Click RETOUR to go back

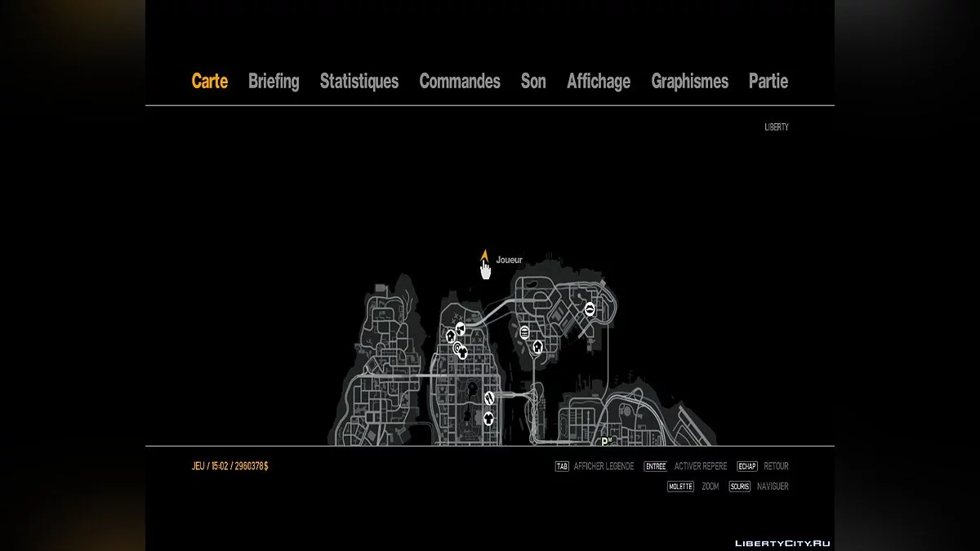[x=775, y=465]
